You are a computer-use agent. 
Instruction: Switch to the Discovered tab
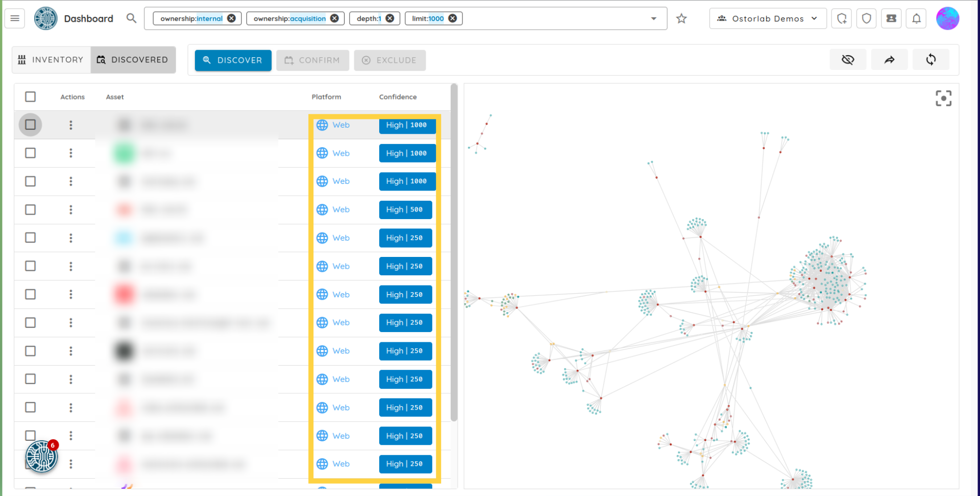(133, 60)
